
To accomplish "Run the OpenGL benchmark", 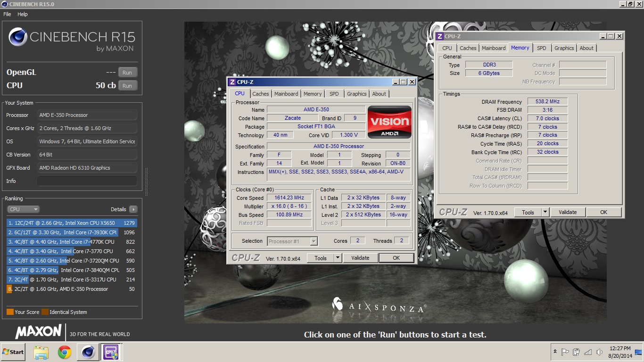I will point(127,73).
